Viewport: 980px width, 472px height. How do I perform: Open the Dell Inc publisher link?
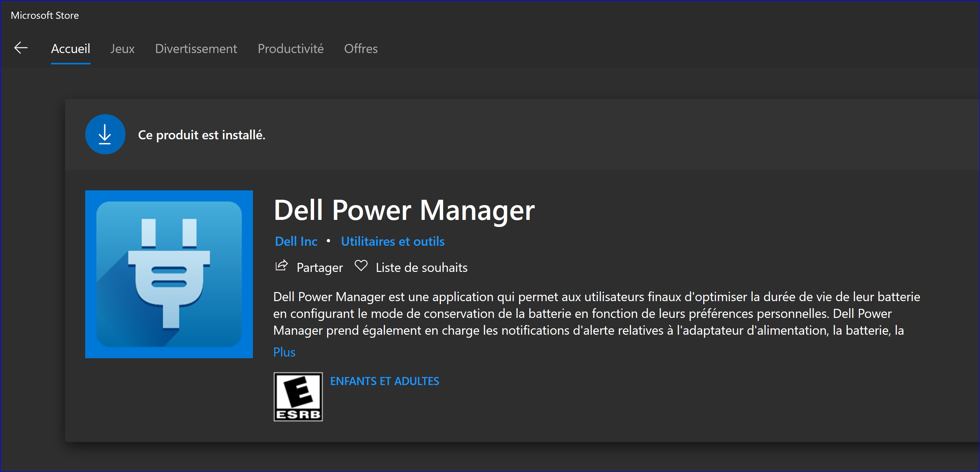[296, 241]
